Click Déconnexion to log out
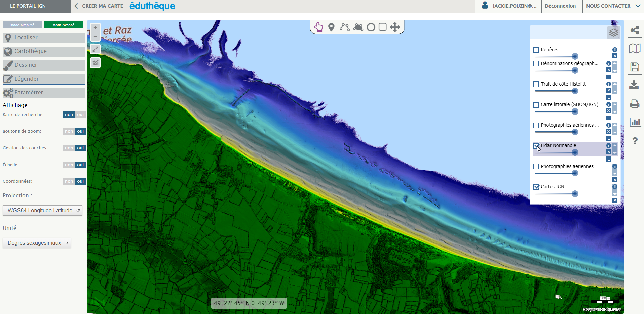Image resolution: width=644 pixels, height=314 pixels. click(x=561, y=6)
